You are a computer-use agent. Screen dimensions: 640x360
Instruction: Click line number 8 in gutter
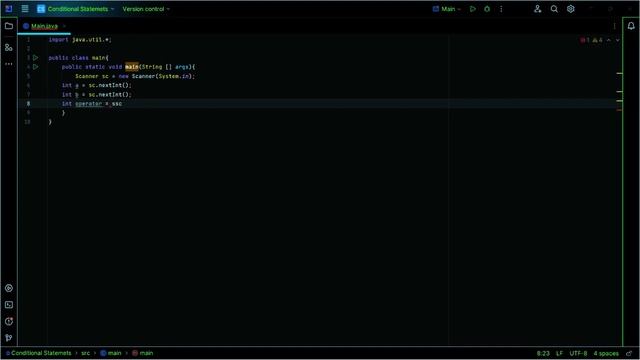click(28, 104)
